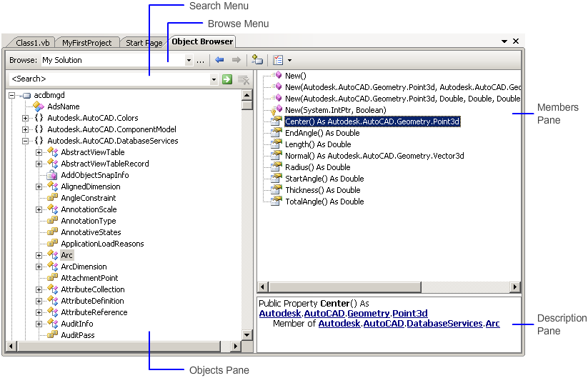Open Object Browser Settings dropdown arrow
Image resolution: width=588 pixels, height=378 pixels.
click(289, 60)
